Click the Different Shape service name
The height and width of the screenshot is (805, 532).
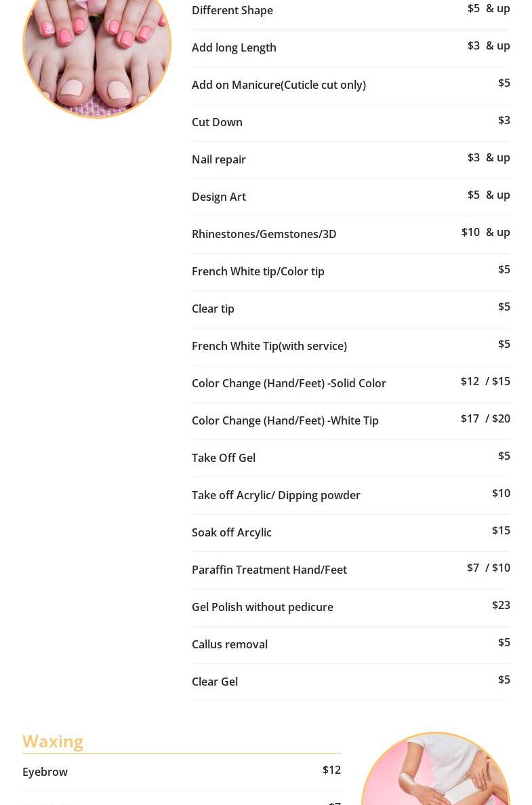point(232,10)
